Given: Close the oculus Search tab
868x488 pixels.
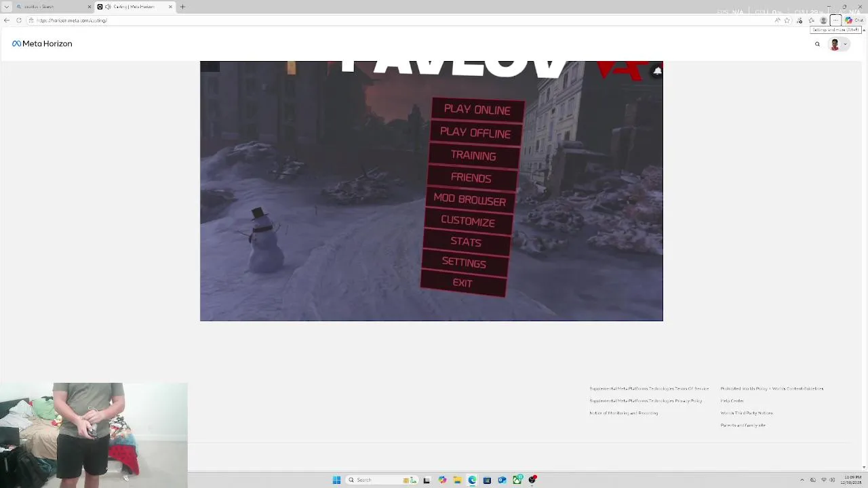Looking at the screenshot, I should (90, 7).
